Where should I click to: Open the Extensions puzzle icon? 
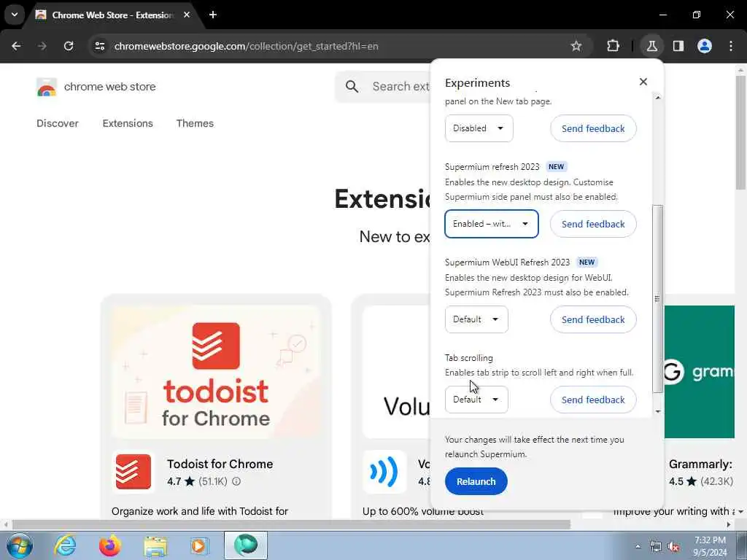pyautogui.click(x=613, y=46)
